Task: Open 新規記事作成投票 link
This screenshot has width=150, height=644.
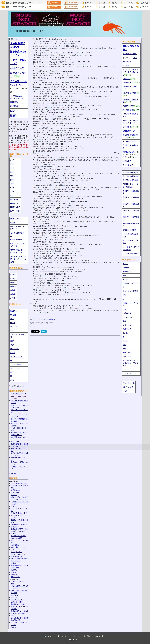Action: click(130, 54)
